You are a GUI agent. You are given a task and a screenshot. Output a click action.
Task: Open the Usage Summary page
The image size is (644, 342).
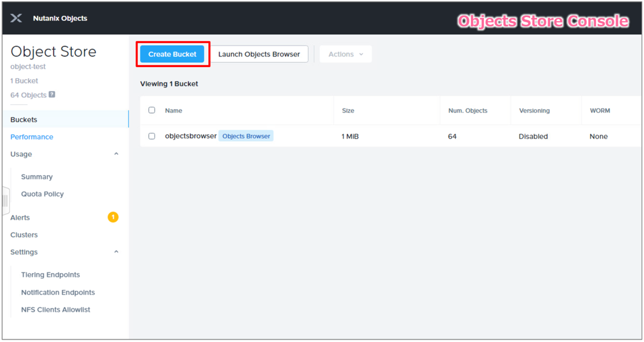36,177
